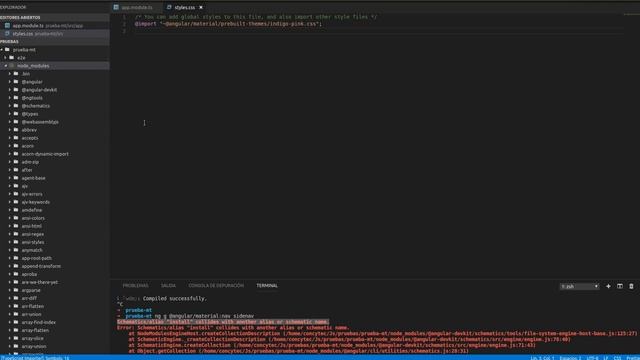Collapse the prueba-mt root folder arrow

(2, 49)
